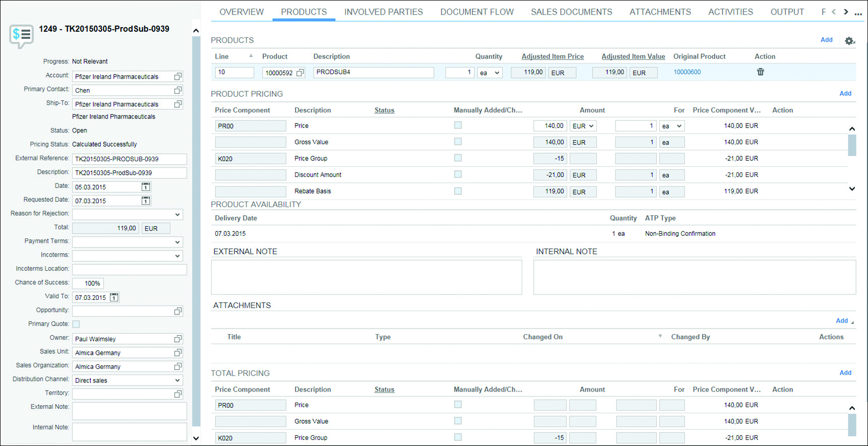Open value help for Opportunity field
The width and height of the screenshot is (868, 446).
click(x=178, y=311)
